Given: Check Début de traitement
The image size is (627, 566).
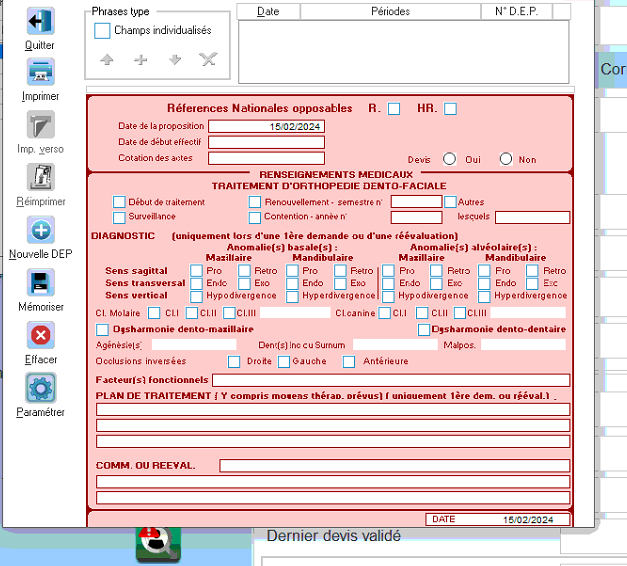Looking at the screenshot, I should [x=119, y=202].
